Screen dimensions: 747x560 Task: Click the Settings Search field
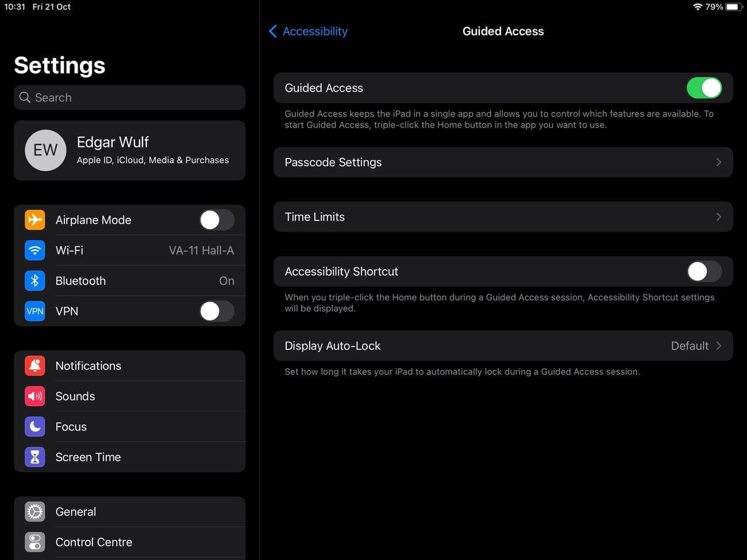(130, 98)
